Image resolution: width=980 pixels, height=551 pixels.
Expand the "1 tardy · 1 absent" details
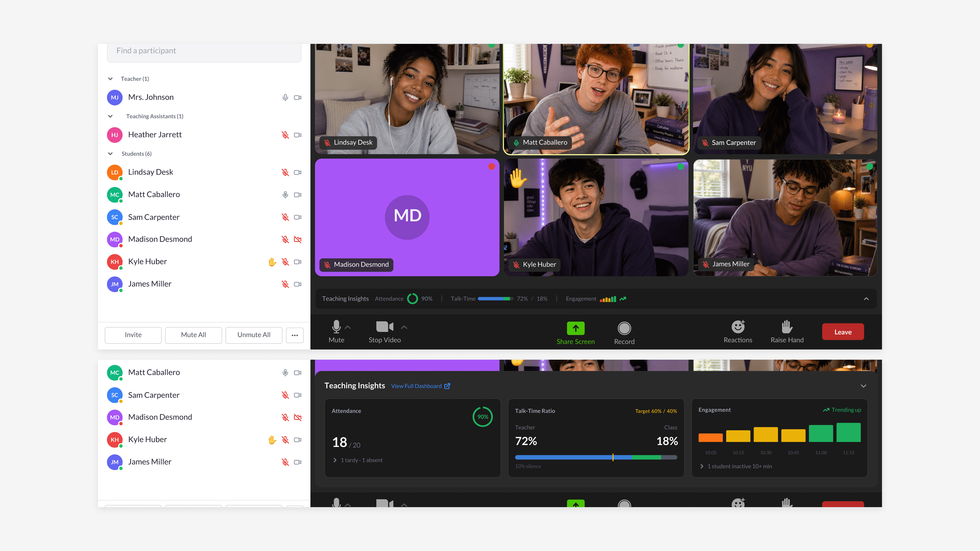click(358, 460)
